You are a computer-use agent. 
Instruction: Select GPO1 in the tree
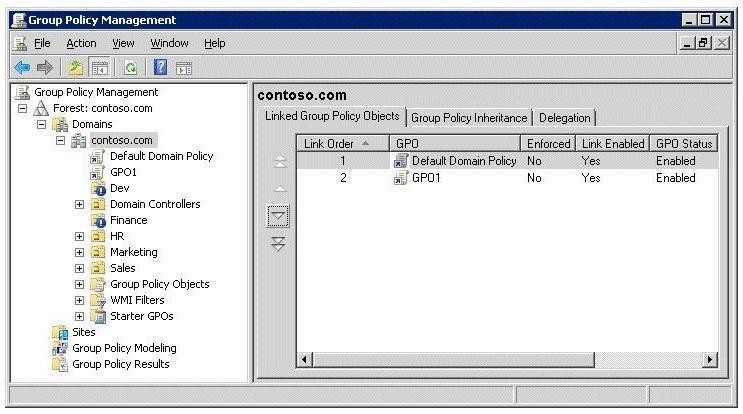pyautogui.click(x=123, y=172)
